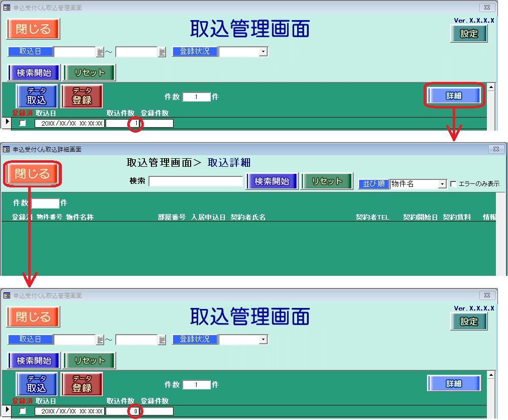This screenshot has height=420, width=508.
Task: Click the scrollbar up arrow in the upper window
Action: point(491,87)
